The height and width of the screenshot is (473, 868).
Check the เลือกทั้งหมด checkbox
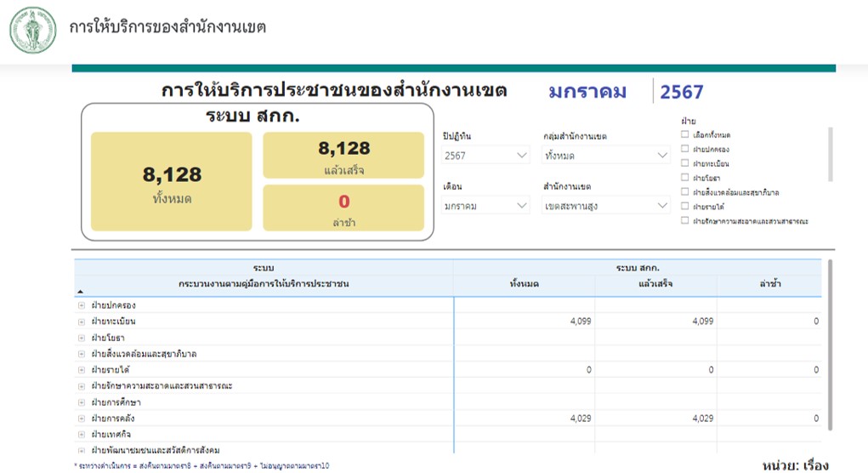pyautogui.click(x=685, y=135)
